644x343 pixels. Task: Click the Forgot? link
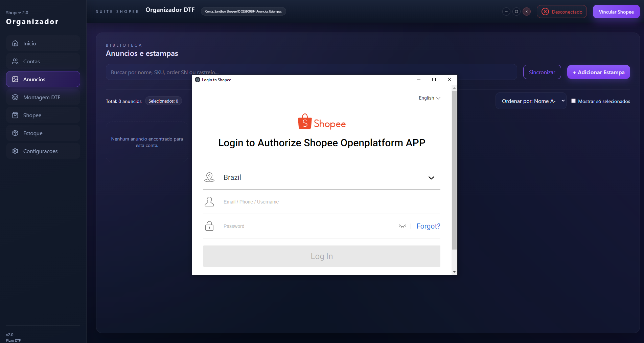coord(428,226)
